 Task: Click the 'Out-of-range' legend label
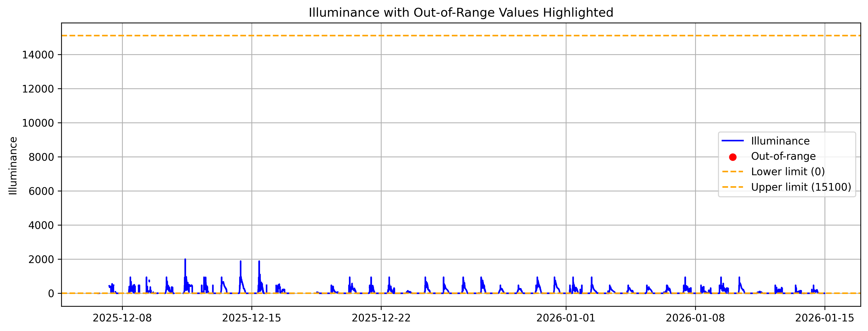click(x=783, y=156)
